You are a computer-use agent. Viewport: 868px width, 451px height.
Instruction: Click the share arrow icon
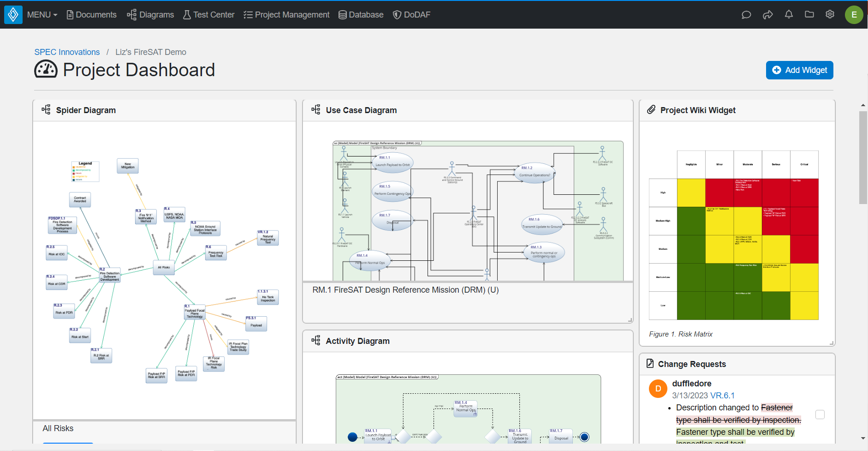point(767,15)
